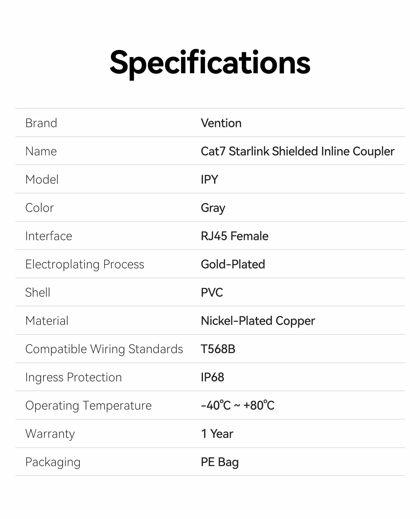The image size is (420, 519).
Task: Click the Nickel-Plated Copper value
Action: 258,321
